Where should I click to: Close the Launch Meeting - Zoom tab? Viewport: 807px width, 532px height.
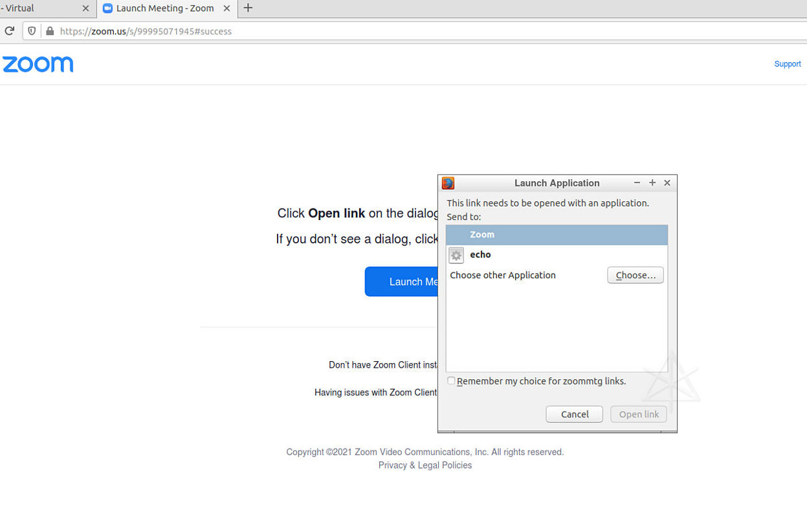(x=227, y=8)
